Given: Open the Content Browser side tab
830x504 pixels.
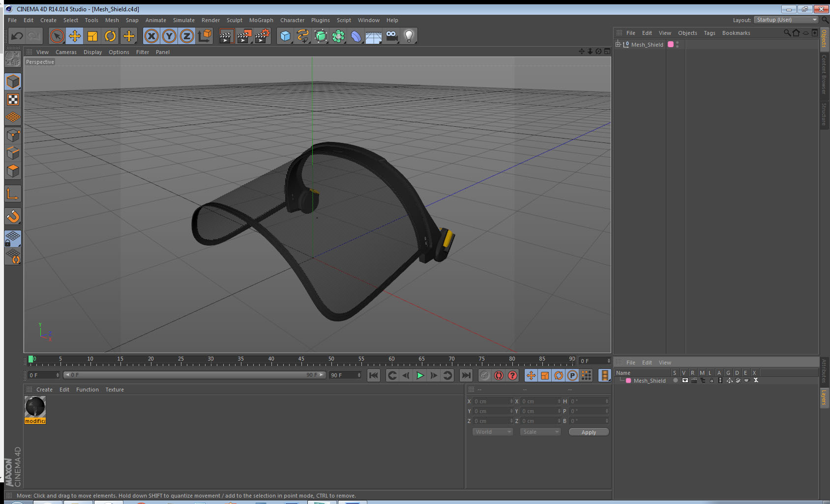Looking at the screenshot, I should tap(824, 74).
